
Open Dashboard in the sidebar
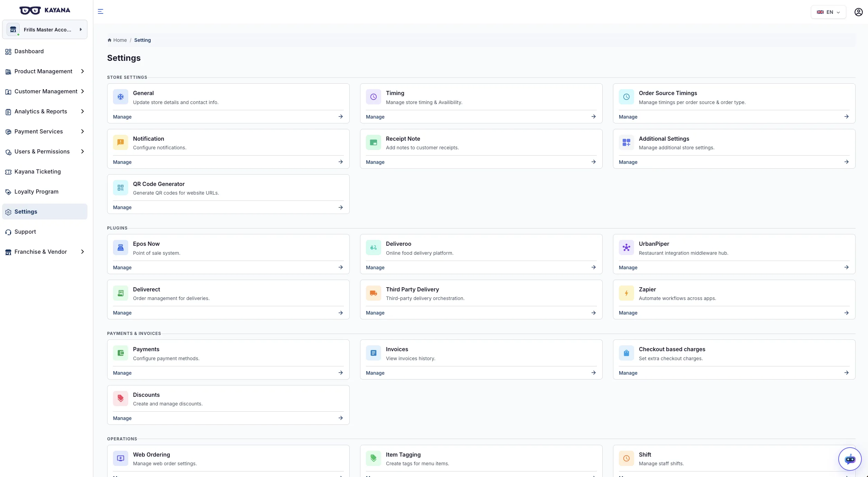[x=45, y=51]
